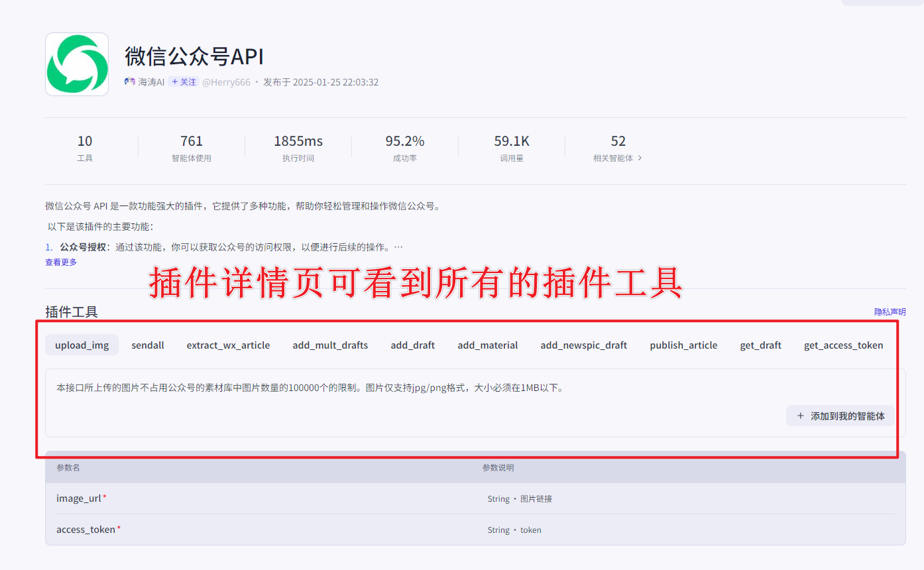Follow the author with +关注 button
The height and width of the screenshot is (570, 924).
pyautogui.click(x=183, y=82)
